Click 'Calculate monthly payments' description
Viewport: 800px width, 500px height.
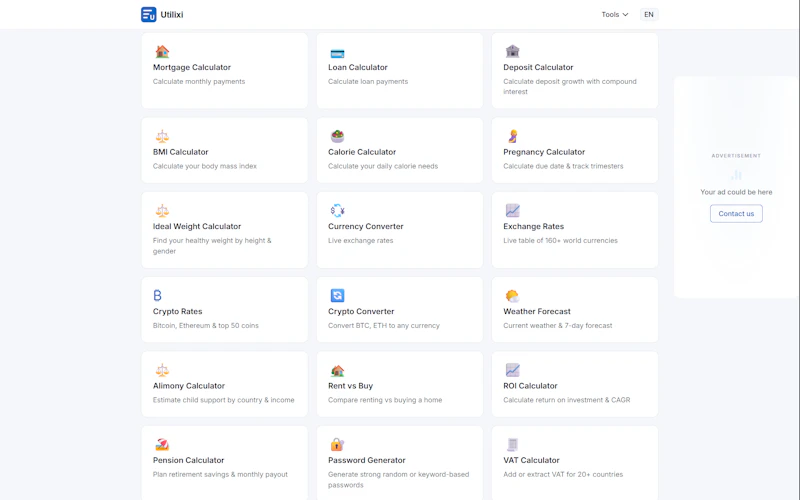click(199, 82)
